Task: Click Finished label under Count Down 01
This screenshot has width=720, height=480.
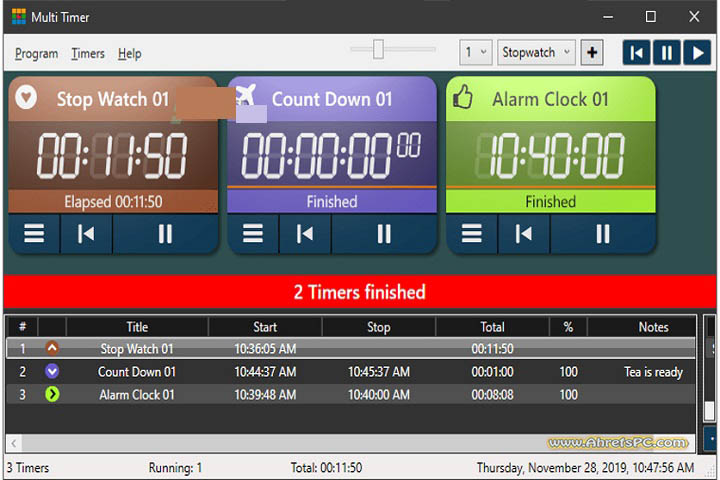Action: pyautogui.click(x=332, y=202)
